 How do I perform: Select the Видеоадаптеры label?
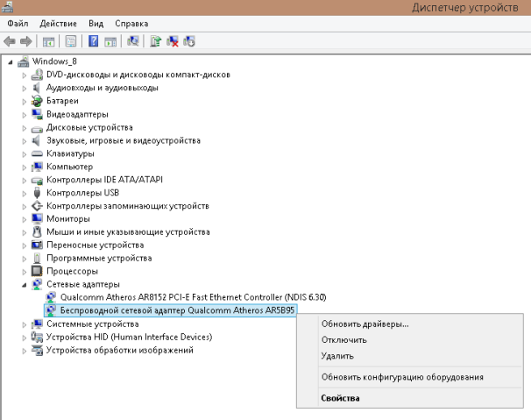[77, 114]
